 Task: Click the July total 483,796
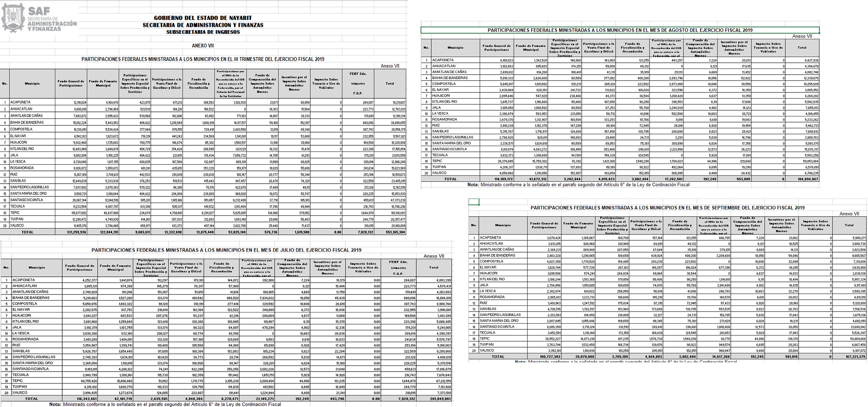(x=328, y=399)
